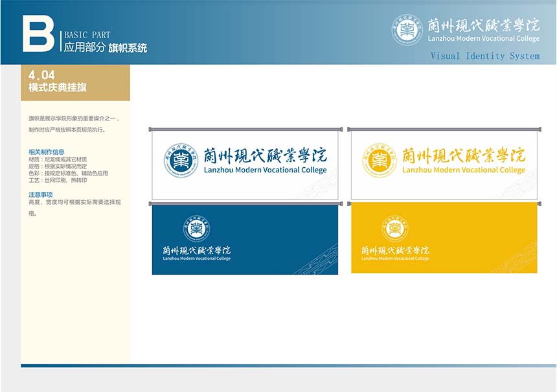
Task: Click the 4.04 section number label
Action: pyautogui.click(x=41, y=75)
